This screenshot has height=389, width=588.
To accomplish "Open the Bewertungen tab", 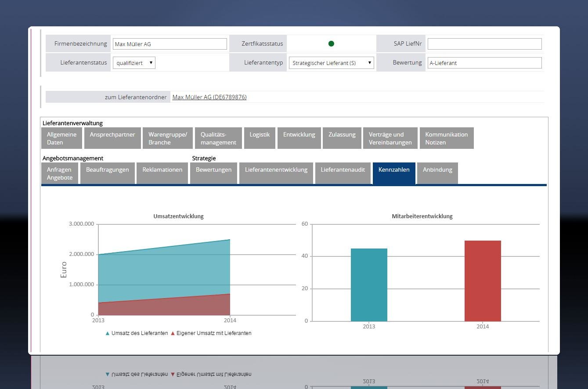I will tap(213, 173).
